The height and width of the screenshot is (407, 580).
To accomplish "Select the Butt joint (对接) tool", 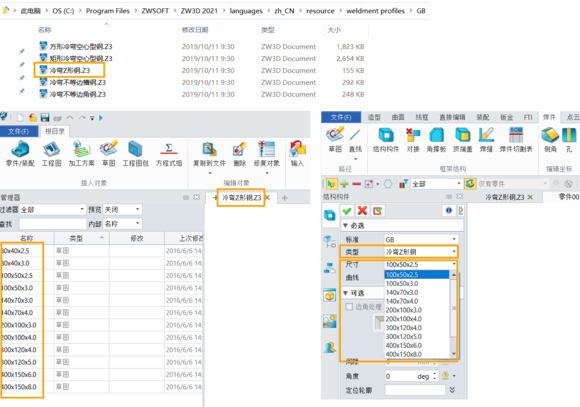I will point(413,140).
